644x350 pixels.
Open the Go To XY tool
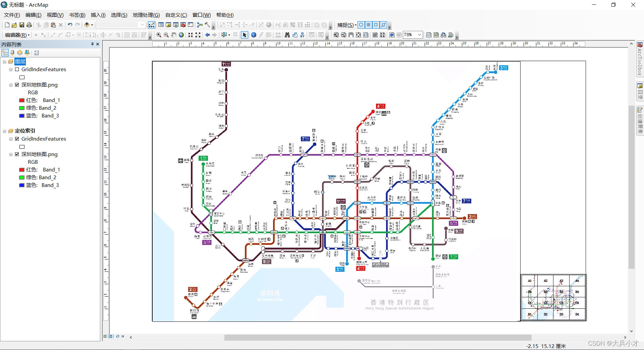302,35
